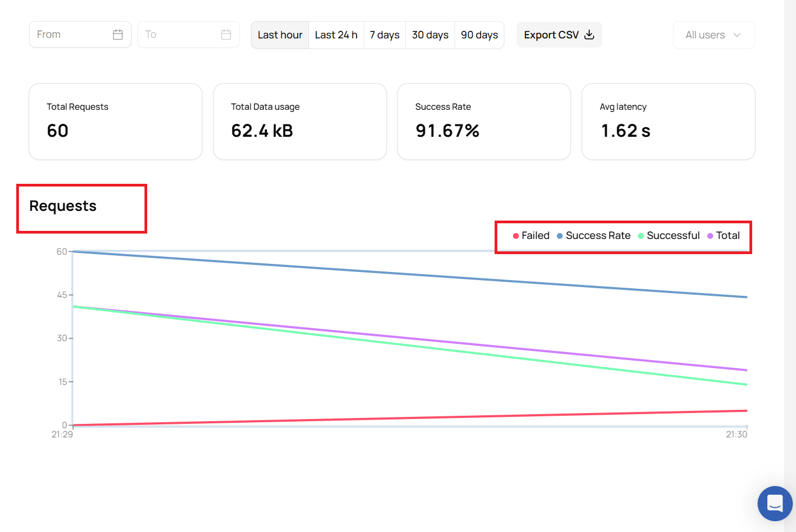
Task: Click the purple Total legend dot
Action: point(710,236)
